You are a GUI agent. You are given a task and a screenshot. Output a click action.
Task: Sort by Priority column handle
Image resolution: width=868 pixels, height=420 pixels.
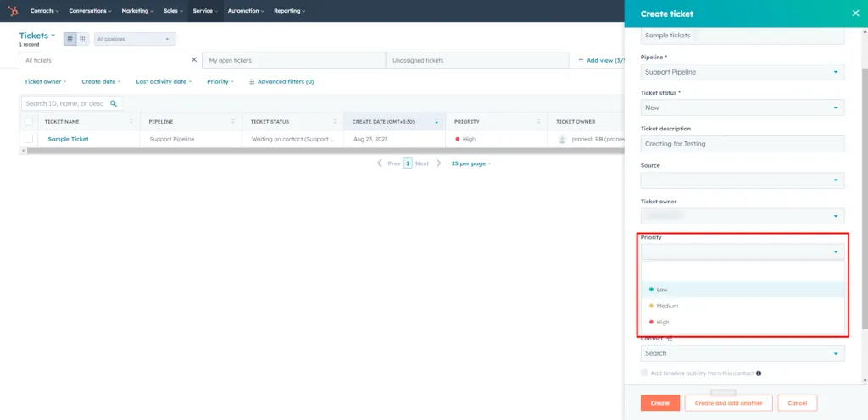[x=538, y=122]
